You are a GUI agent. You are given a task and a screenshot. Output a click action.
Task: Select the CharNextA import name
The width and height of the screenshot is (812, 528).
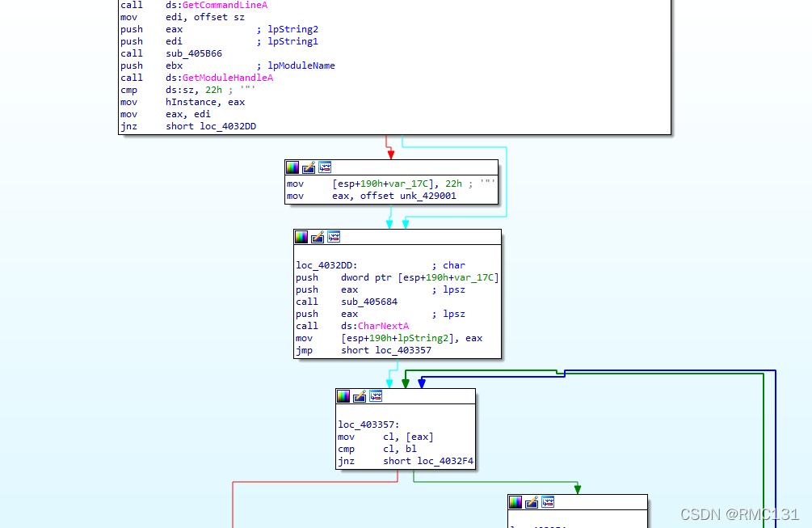(x=383, y=326)
